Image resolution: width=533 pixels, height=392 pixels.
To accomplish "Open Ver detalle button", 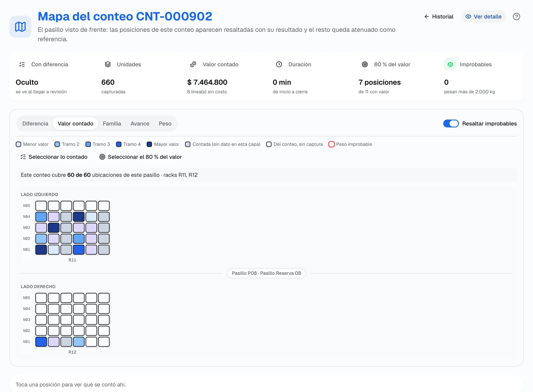I will [x=484, y=17].
